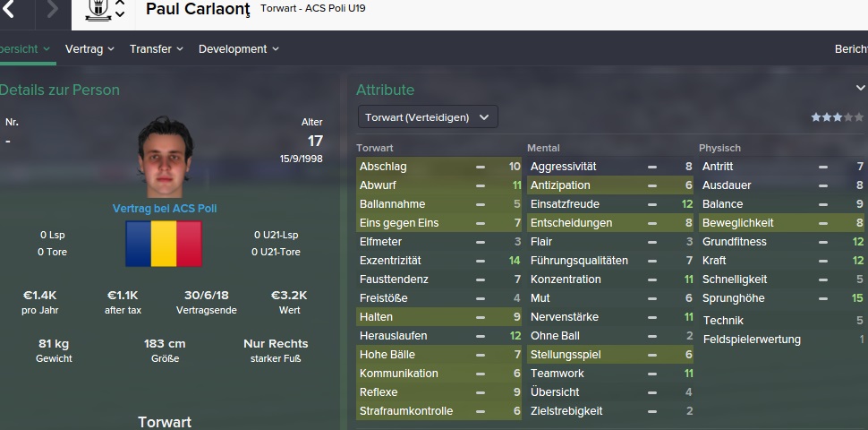
Task: Click the ACS Poli club crest
Action: tap(98, 10)
